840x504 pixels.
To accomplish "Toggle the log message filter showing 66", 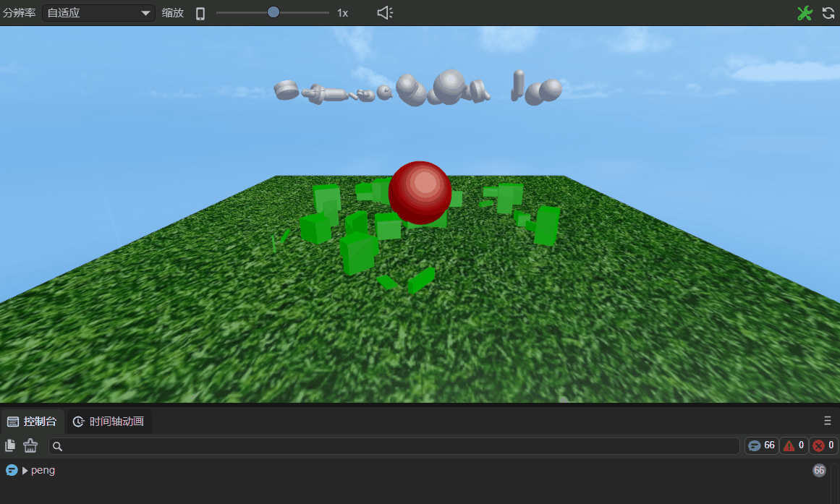I will pyautogui.click(x=761, y=445).
